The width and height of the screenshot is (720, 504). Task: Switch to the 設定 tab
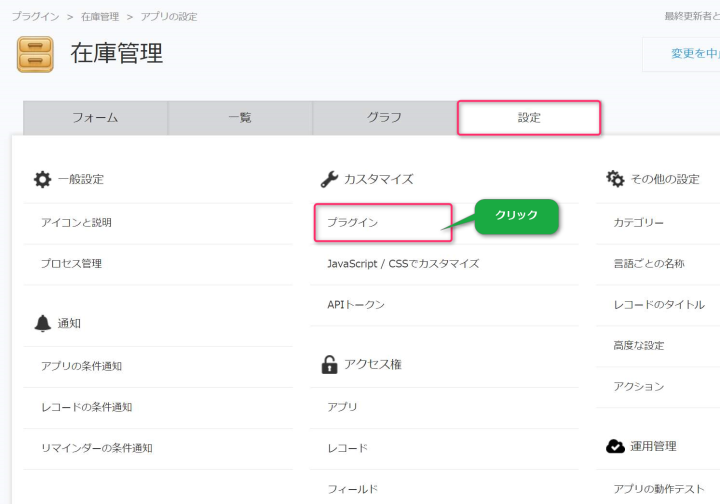[x=529, y=117]
